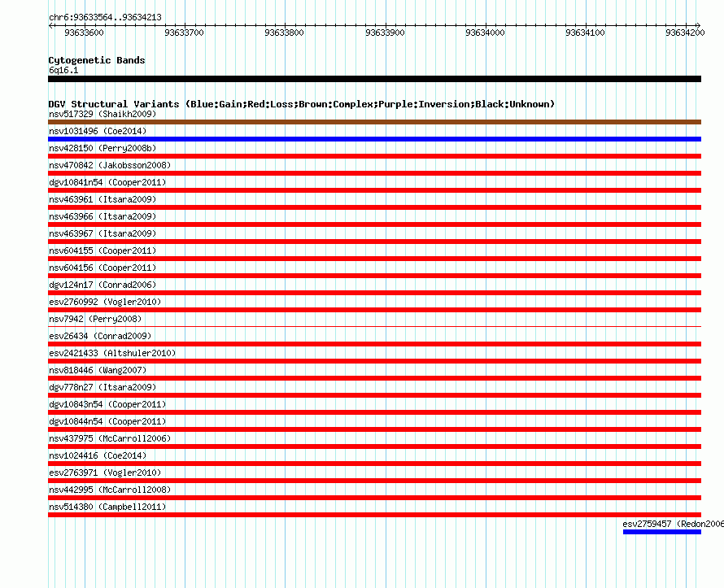Click ruler position 93633600

pos(84,33)
